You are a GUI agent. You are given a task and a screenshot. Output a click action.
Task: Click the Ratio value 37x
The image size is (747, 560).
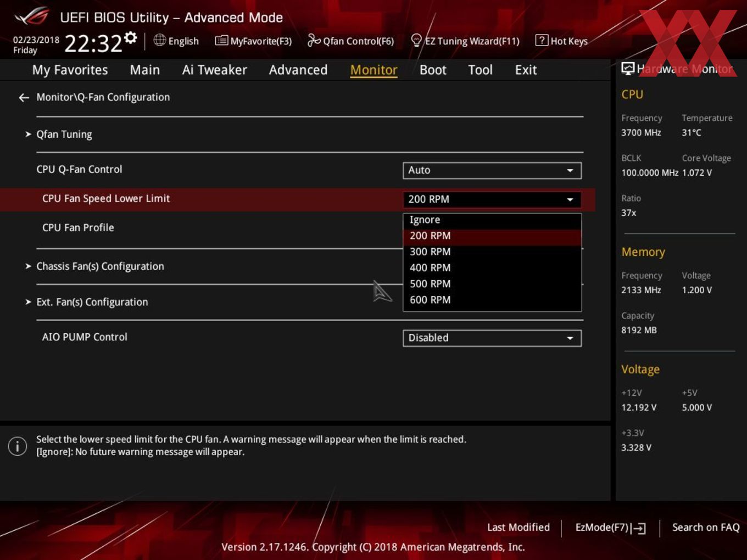click(629, 213)
